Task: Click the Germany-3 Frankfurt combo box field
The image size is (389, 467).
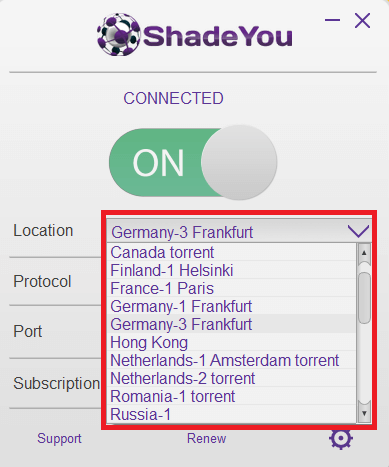Action: point(239,231)
